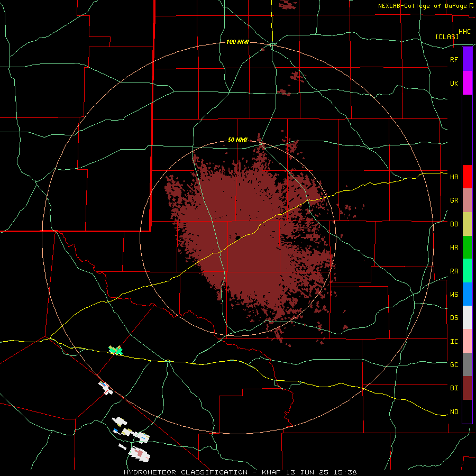This screenshot has width=476, height=476.
Task: Click the 'RA' legend label
Action: click(x=454, y=271)
